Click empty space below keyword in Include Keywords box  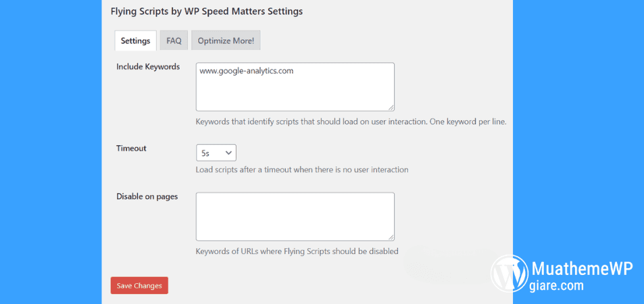tap(295, 93)
